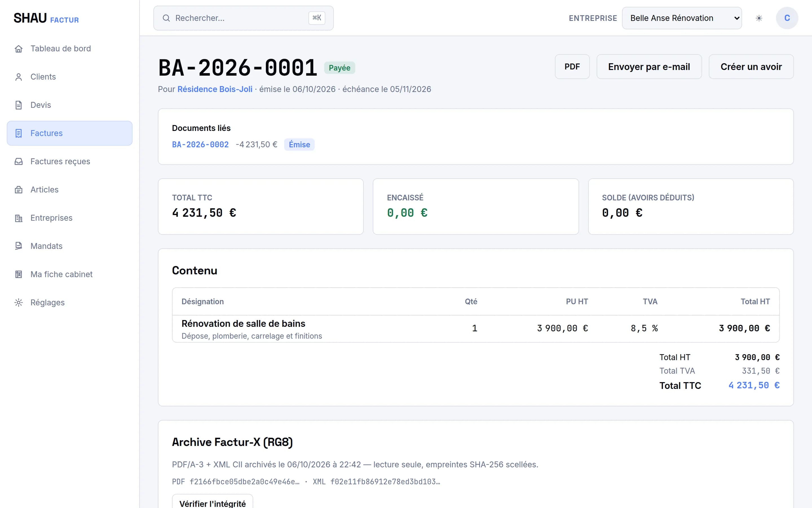812x508 pixels.
Task: Navigate to Entreprises
Action: pyautogui.click(x=69, y=218)
